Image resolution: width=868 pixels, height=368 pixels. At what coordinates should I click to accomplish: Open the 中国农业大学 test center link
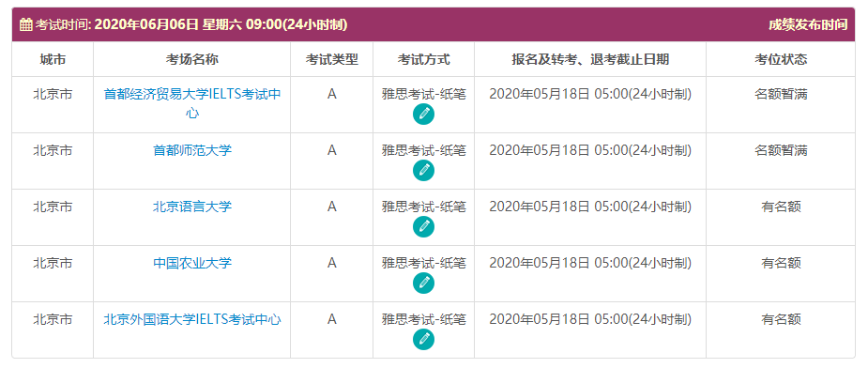point(192,263)
